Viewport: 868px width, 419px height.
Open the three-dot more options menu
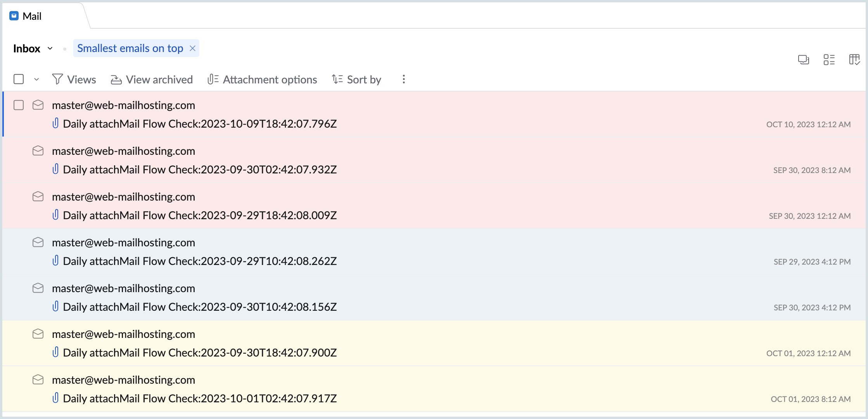404,79
